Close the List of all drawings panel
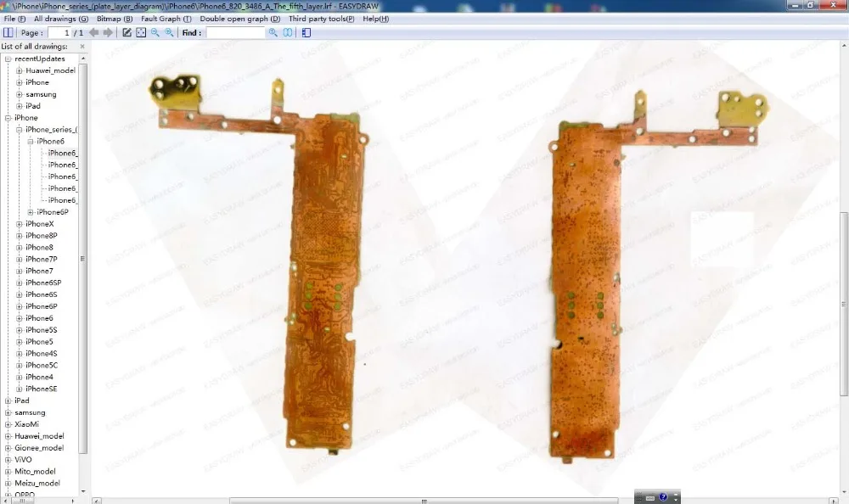Viewport: 849px width, 504px height. click(x=82, y=47)
